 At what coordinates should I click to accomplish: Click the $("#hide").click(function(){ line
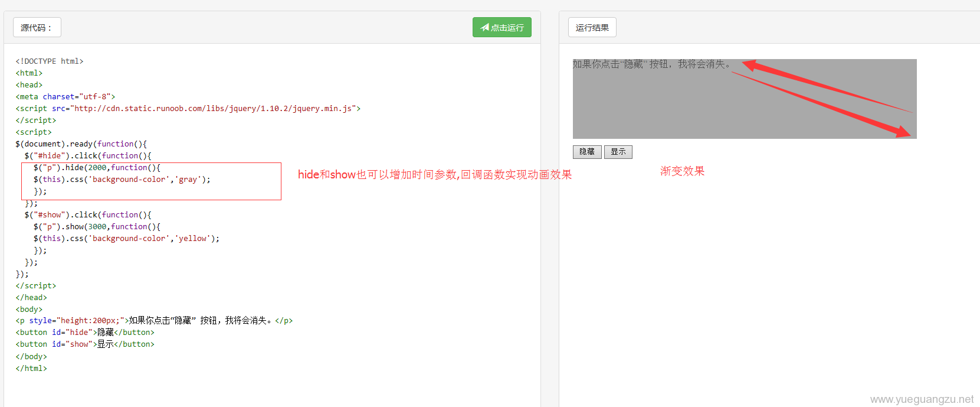click(88, 155)
